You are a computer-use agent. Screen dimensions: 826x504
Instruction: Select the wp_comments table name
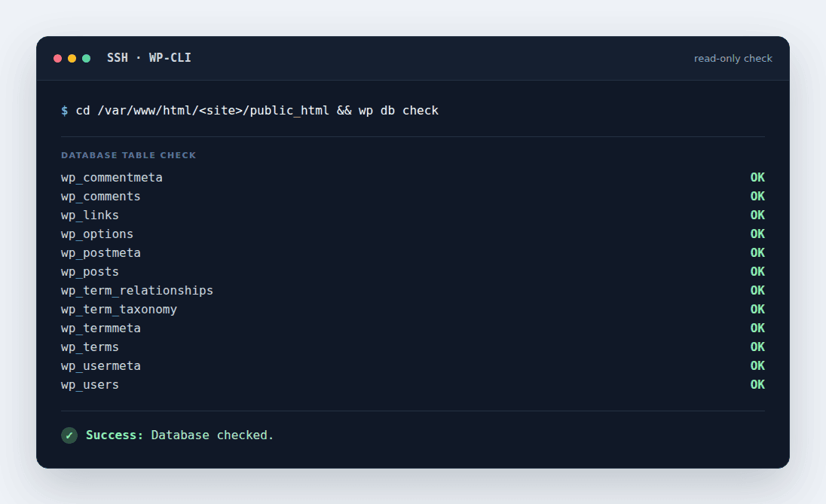click(101, 197)
